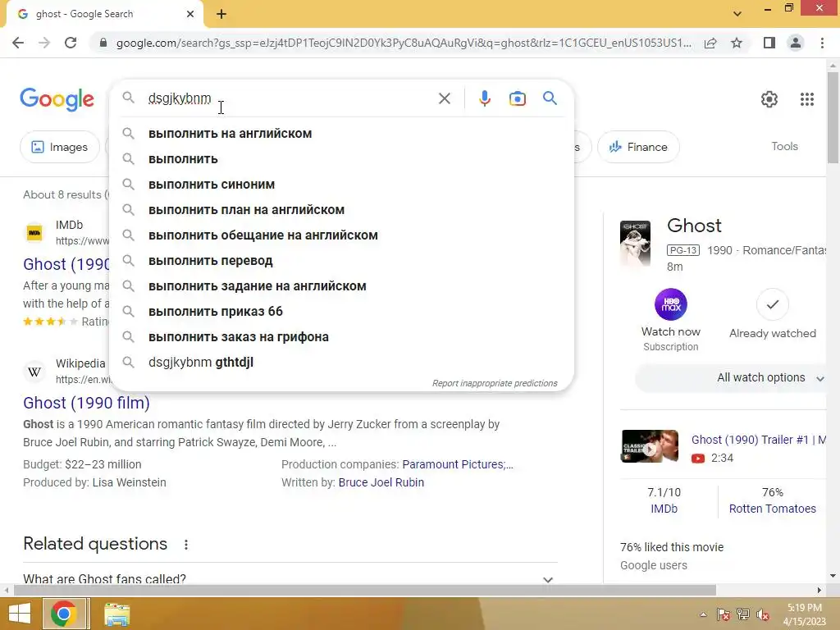Go back with the browser back arrow
Image resolution: width=840 pixels, height=630 pixels.
(18, 43)
